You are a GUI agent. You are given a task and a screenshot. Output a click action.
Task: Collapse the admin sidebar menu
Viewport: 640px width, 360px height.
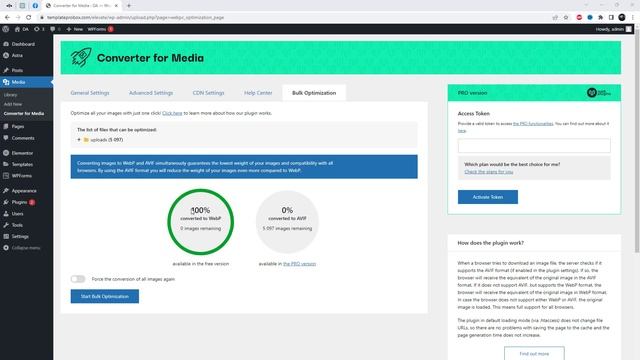(x=25, y=248)
